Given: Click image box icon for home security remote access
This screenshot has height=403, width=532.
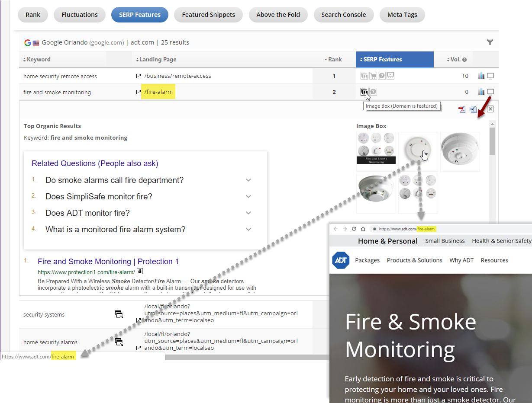Looking at the screenshot, I should [x=364, y=76].
